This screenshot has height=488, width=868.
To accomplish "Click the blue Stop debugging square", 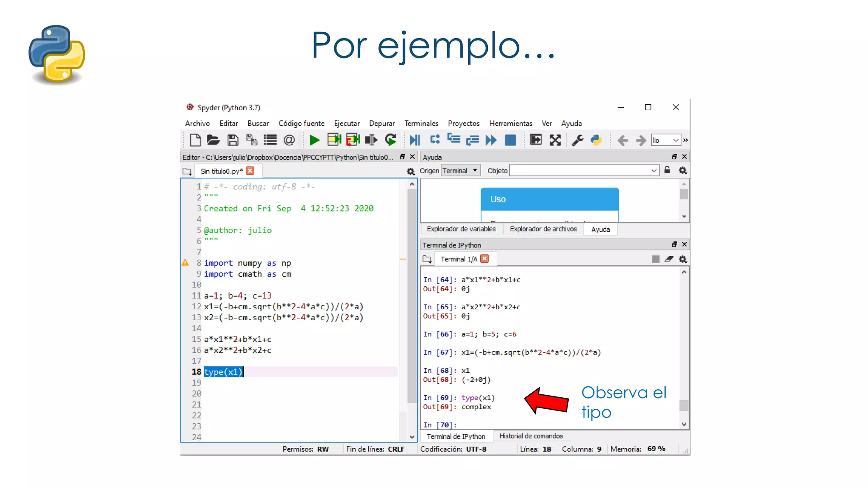I will click(510, 140).
